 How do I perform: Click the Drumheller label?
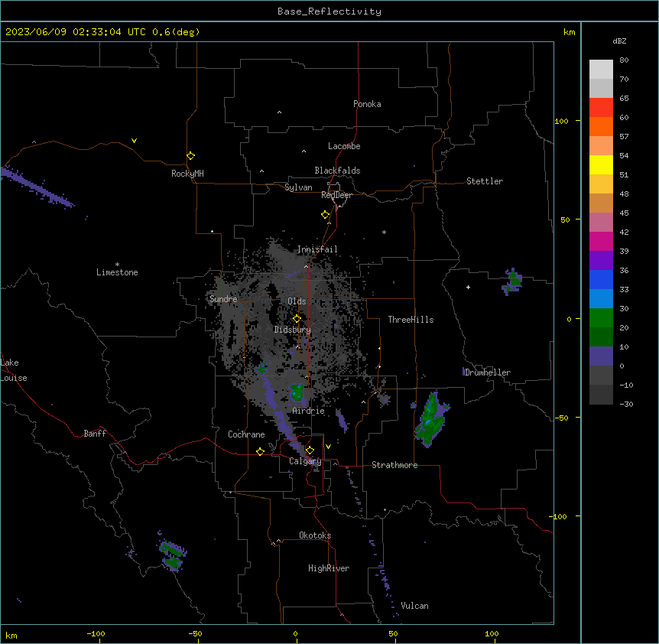488,372
